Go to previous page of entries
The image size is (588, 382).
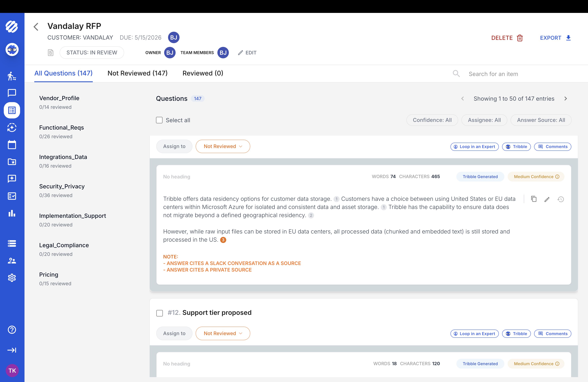463,99
